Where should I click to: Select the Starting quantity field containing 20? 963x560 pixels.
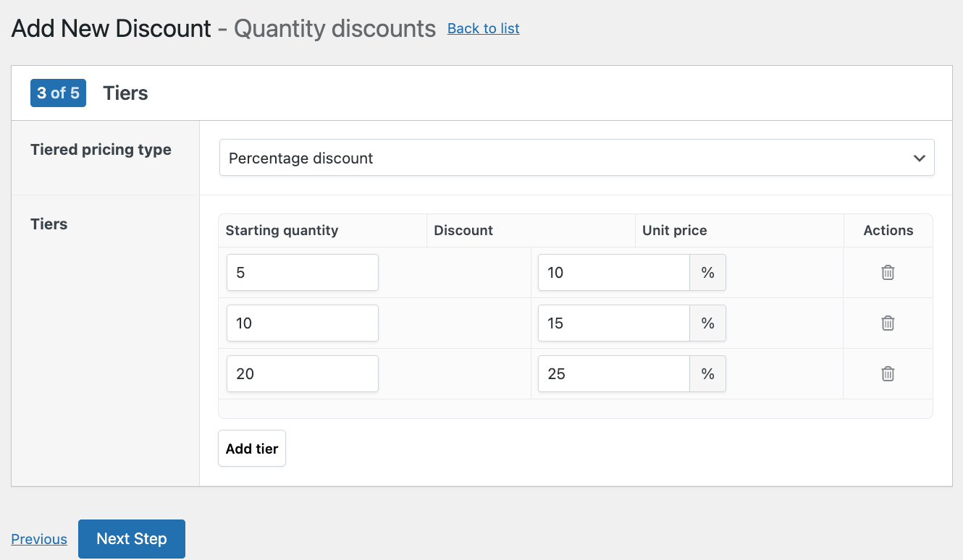pos(302,373)
